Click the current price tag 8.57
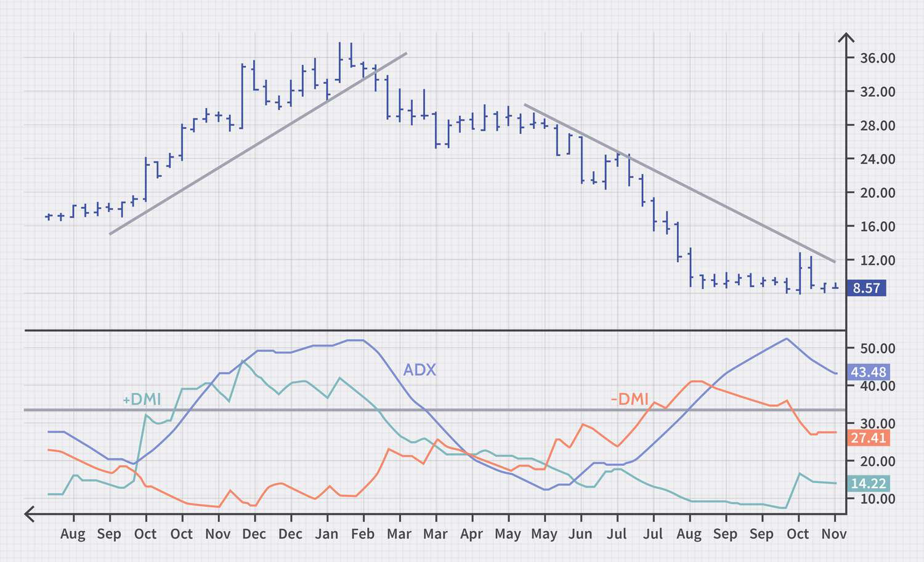924x562 pixels. pos(867,288)
